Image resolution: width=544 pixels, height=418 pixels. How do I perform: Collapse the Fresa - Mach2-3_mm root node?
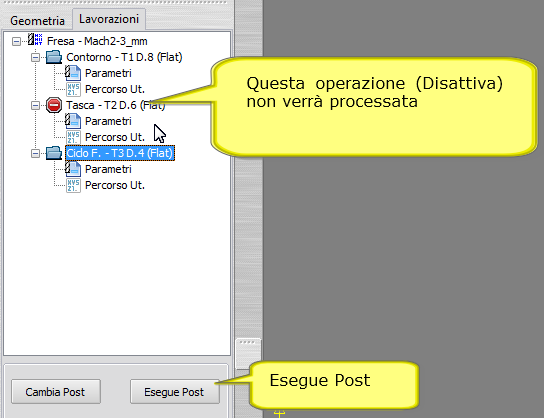[x=16, y=41]
